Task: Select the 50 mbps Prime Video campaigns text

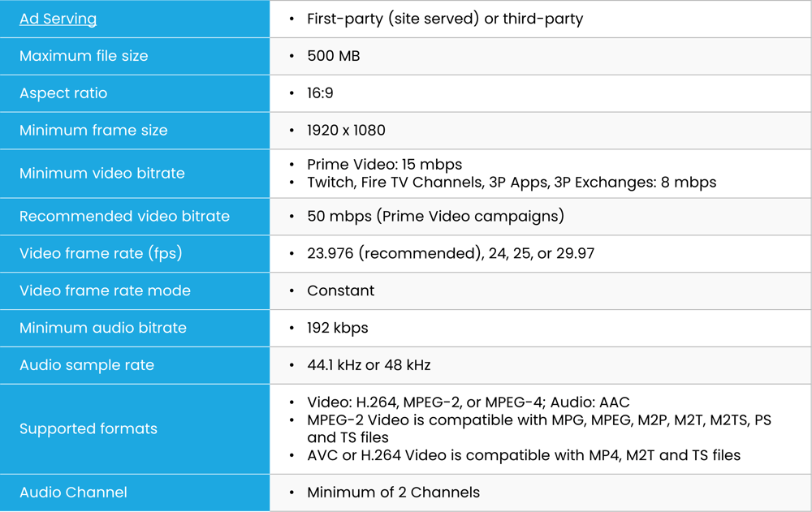Action: (x=435, y=217)
